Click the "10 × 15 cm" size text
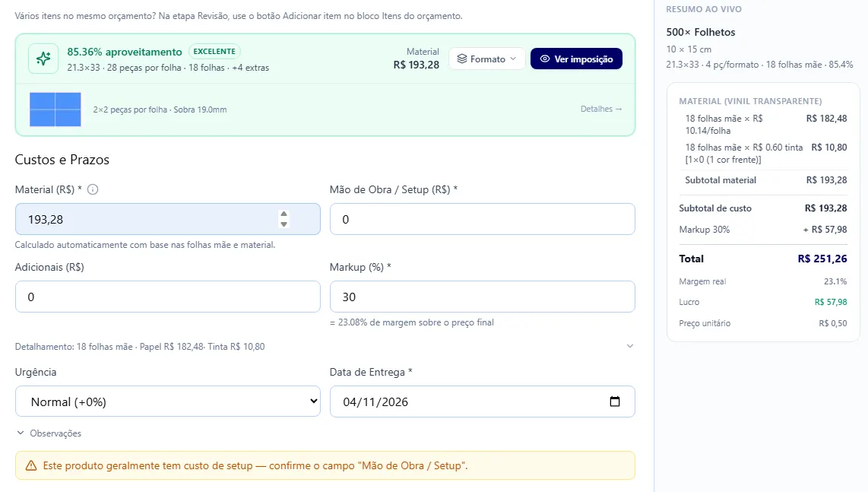Image resolution: width=868 pixels, height=492 pixels. point(689,49)
